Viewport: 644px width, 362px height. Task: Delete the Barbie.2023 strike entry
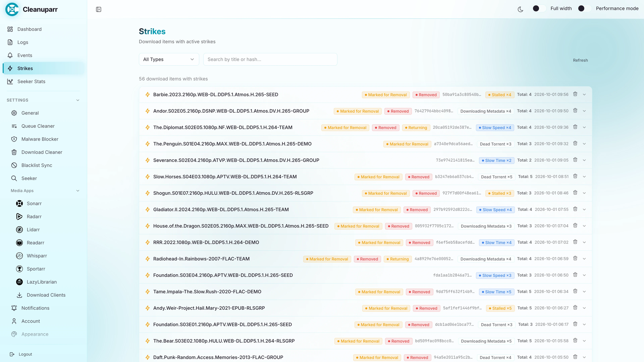pos(575,94)
